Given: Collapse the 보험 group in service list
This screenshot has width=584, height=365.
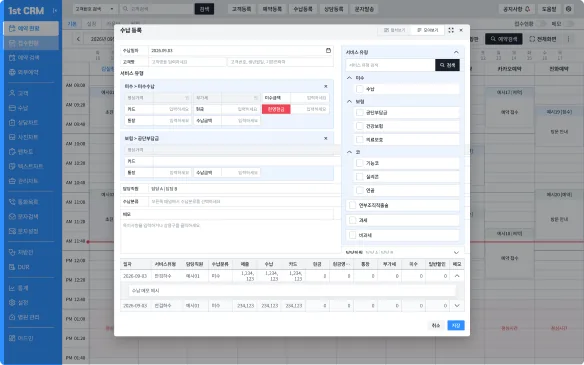Looking at the screenshot, I should tap(349, 101).
